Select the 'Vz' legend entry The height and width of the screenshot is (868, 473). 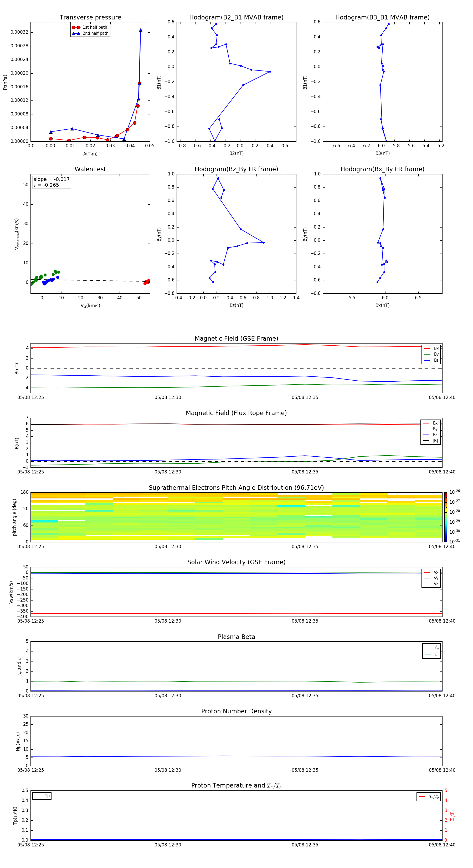[431, 584]
